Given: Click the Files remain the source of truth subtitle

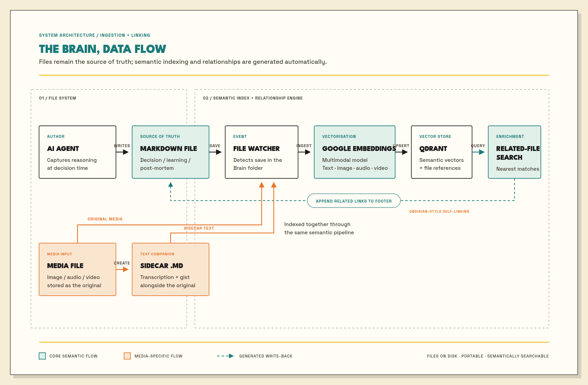Looking at the screenshot, I should [183, 62].
